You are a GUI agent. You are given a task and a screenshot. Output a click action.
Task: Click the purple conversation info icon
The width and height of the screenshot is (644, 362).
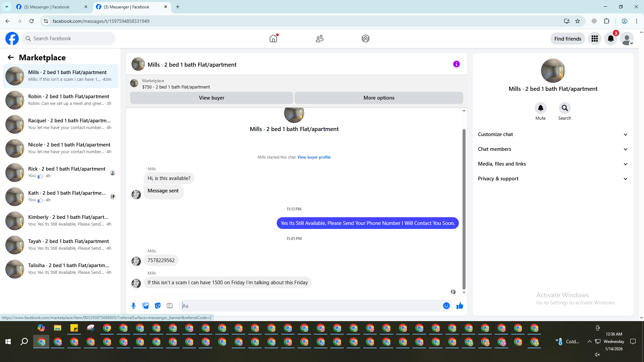[x=456, y=64]
